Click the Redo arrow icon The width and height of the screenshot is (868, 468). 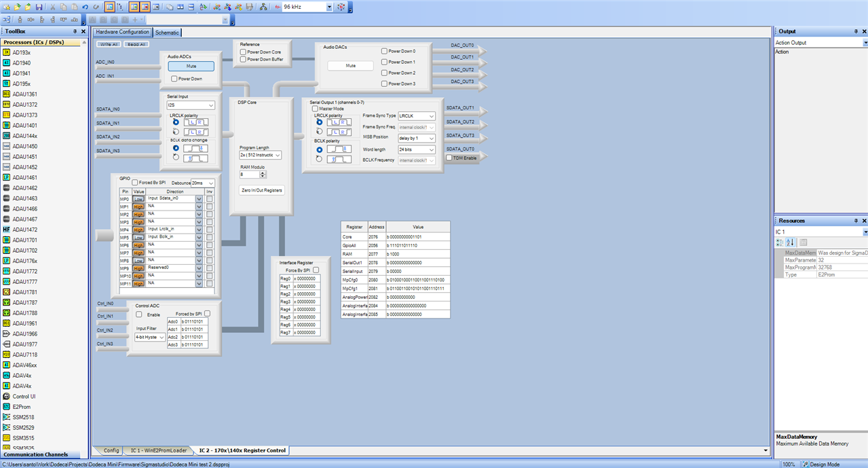pos(96,7)
